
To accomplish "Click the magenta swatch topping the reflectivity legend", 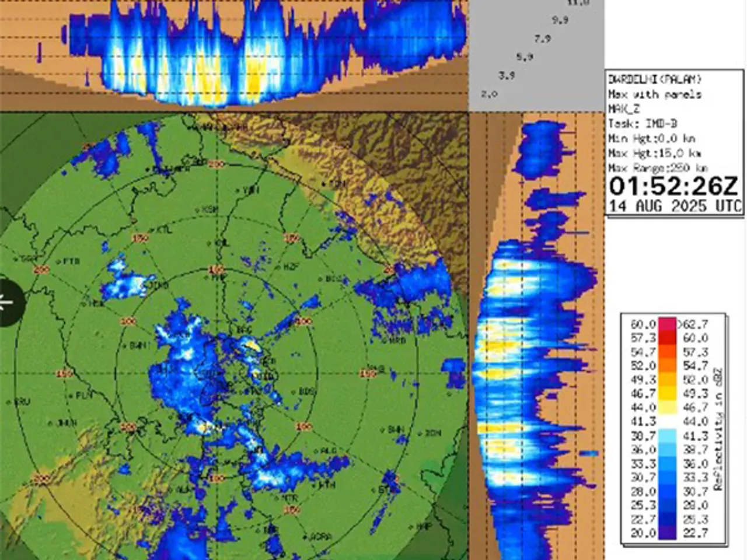I will 667,324.
